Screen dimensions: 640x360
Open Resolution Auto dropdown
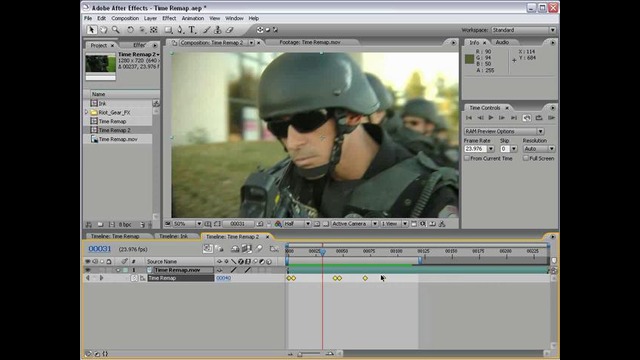point(539,149)
